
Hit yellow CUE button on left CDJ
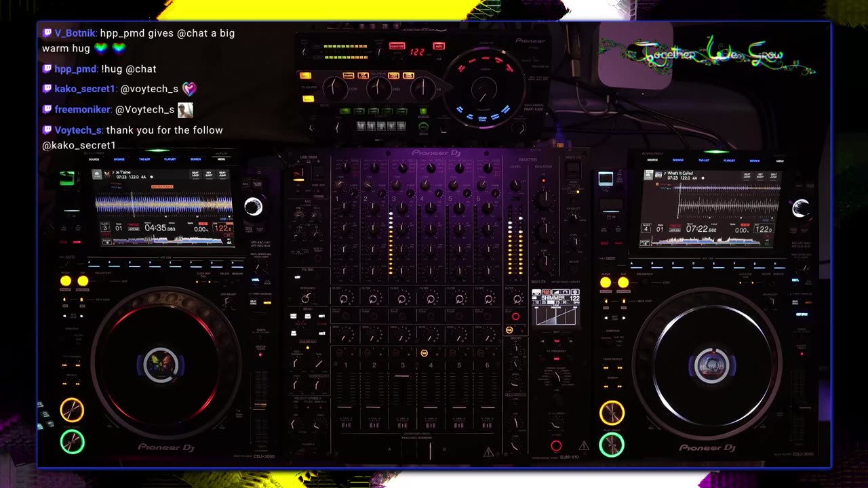pyautogui.click(x=72, y=410)
